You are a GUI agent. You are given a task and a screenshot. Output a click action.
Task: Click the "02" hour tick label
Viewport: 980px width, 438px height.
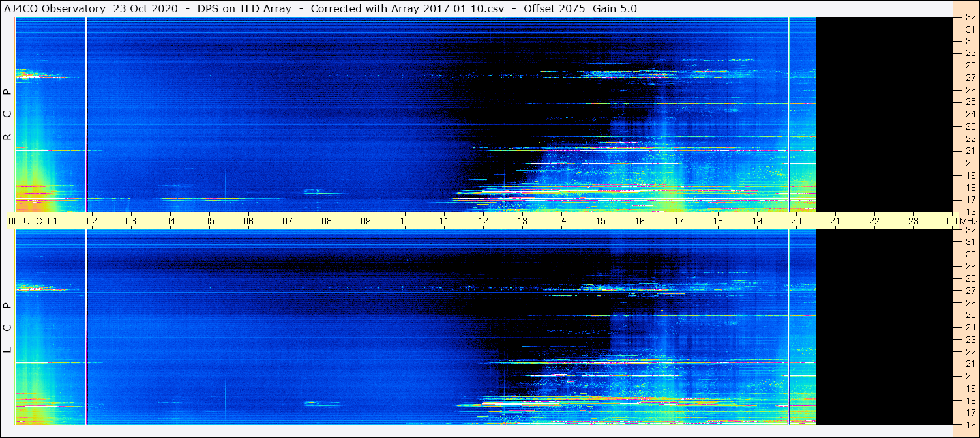[92, 221]
